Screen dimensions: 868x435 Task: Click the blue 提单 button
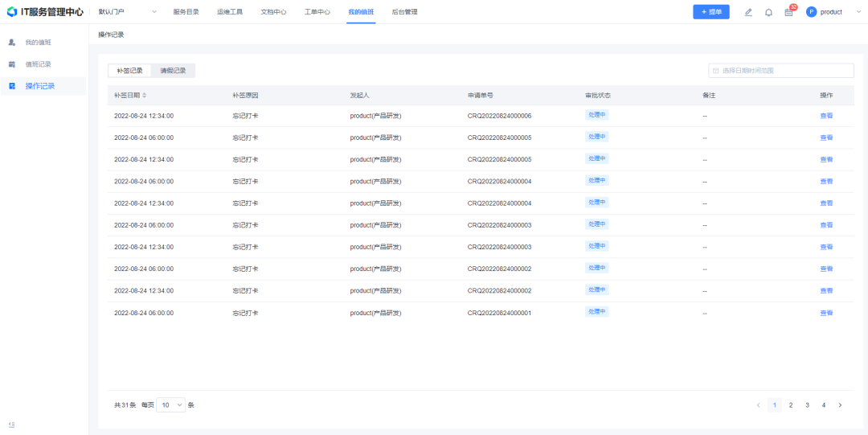(x=710, y=11)
